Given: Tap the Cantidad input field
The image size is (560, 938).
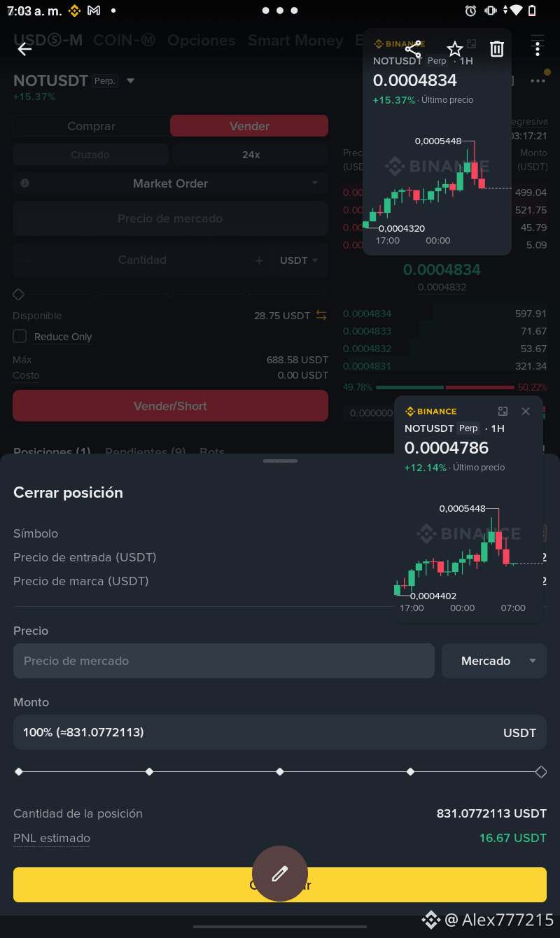Looking at the screenshot, I should [x=142, y=260].
